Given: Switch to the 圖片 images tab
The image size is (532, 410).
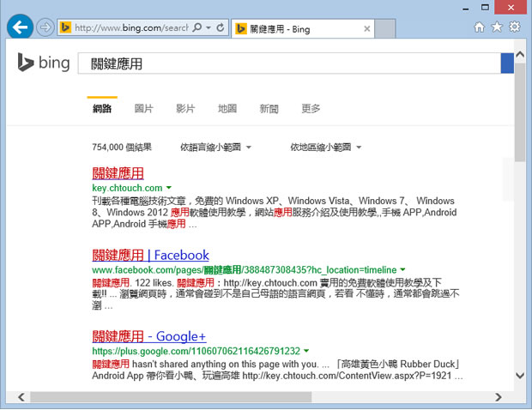Looking at the screenshot, I should [x=144, y=109].
